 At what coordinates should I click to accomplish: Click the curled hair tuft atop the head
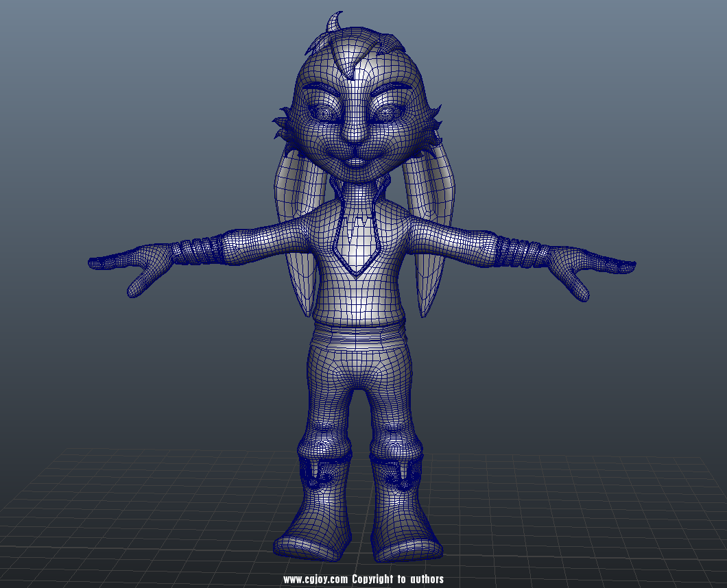point(335,23)
